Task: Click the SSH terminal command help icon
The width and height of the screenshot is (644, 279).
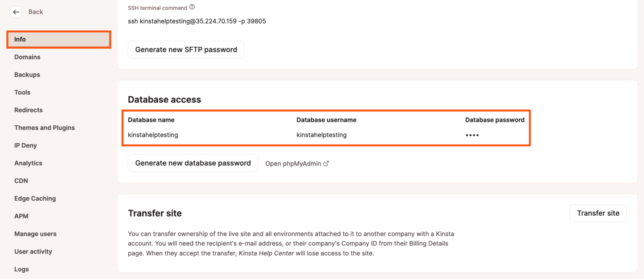Action: (x=192, y=7)
